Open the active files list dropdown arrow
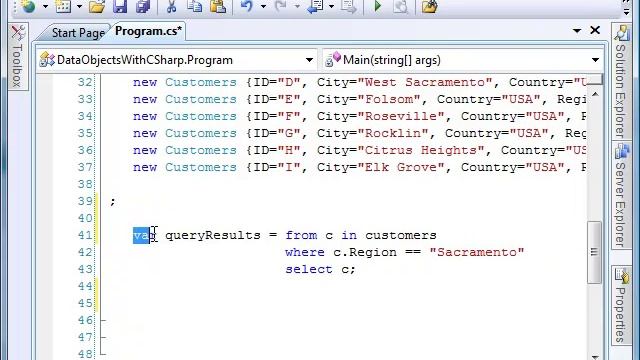The width and height of the screenshot is (640, 360). 577,31
